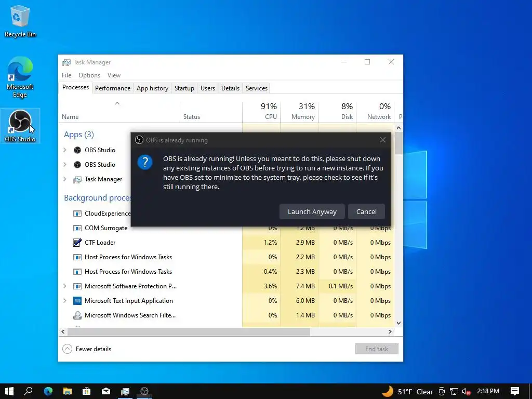Switch to the Startup tab
532x399 pixels.
[x=184, y=88]
